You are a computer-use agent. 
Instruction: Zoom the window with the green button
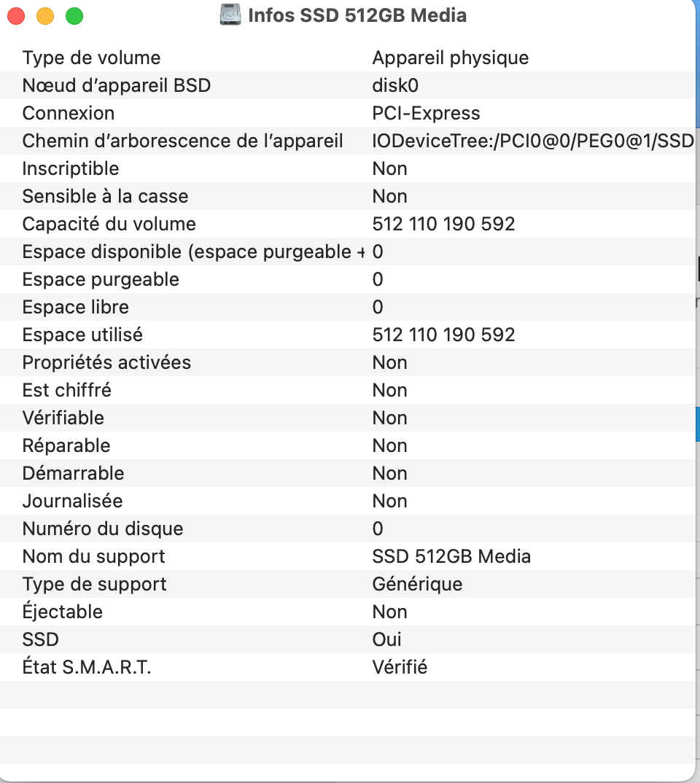(x=74, y=16)
